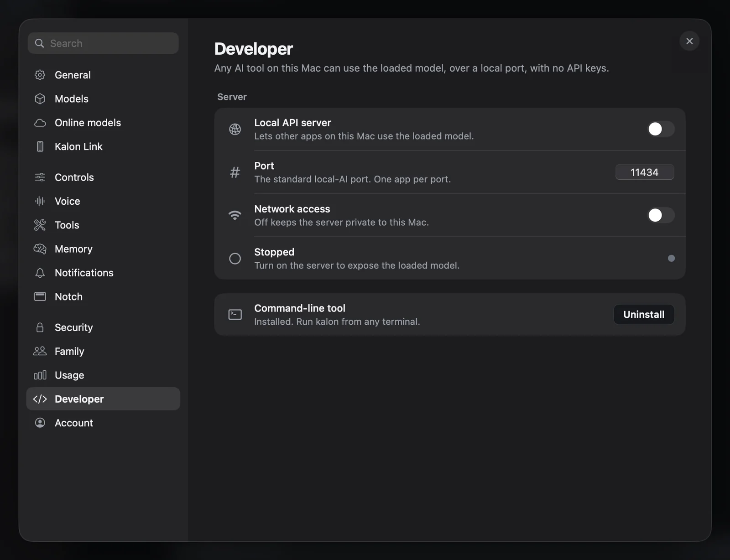Click the Security lock icon
Image resolution: width=730 pixels, height=560 pixels.
(x=40, y=327)
